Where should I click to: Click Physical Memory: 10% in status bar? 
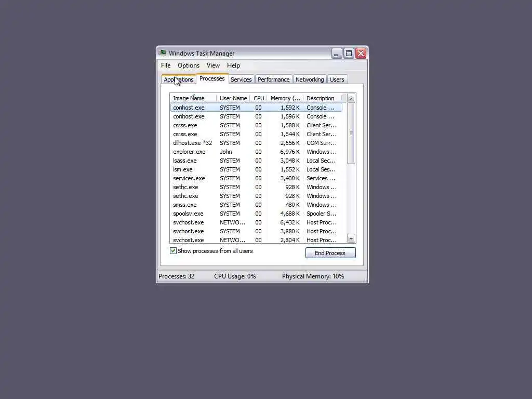coord(313,276)
